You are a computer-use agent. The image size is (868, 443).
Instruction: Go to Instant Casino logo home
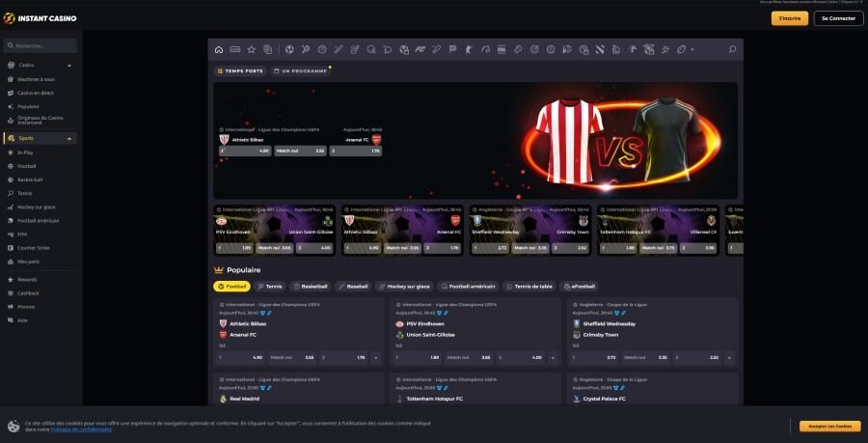(40, 18)
